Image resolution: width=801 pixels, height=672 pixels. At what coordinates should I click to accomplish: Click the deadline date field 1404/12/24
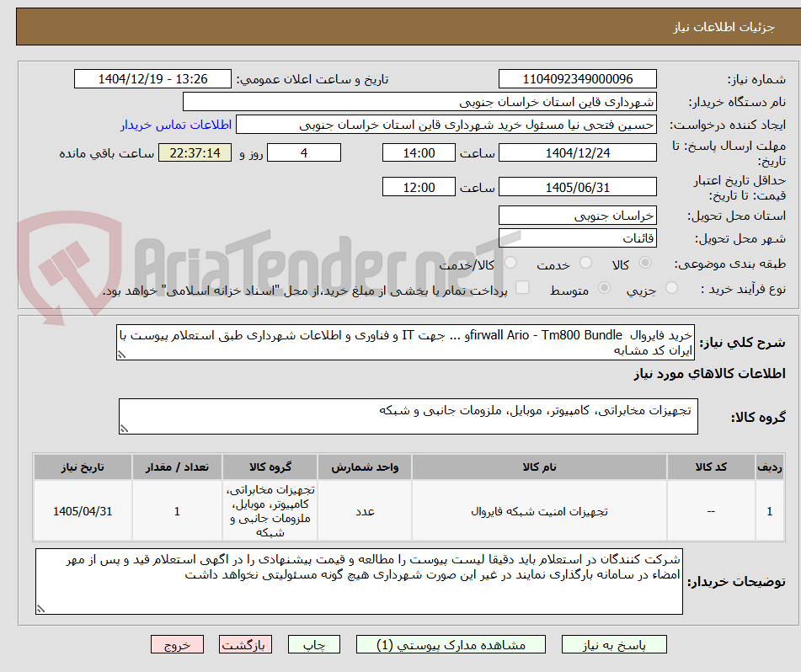click(577, 152)
